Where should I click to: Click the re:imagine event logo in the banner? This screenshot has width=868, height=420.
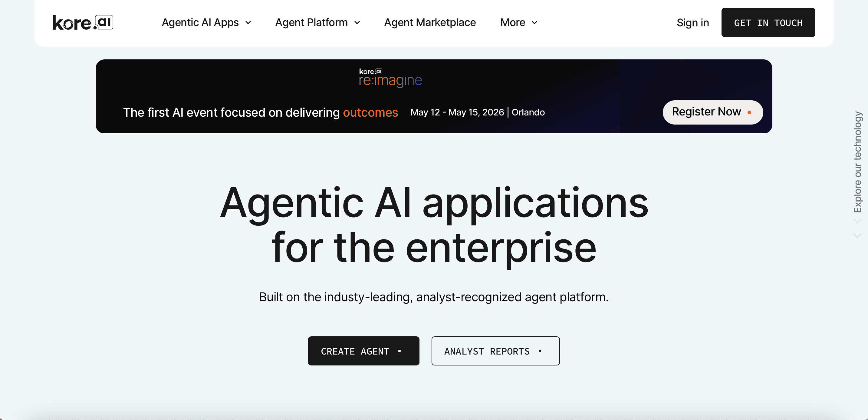point(390,76)
